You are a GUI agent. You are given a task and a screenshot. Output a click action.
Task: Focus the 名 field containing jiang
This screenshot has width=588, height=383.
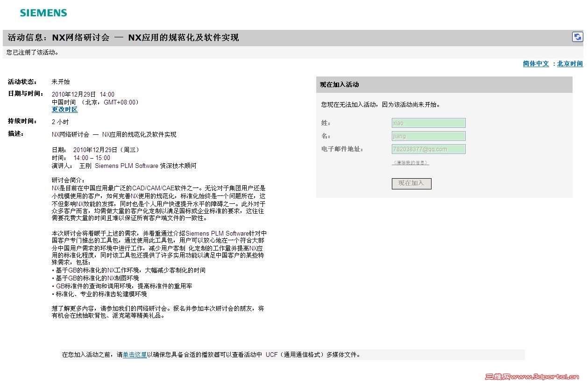coord(429,136)
